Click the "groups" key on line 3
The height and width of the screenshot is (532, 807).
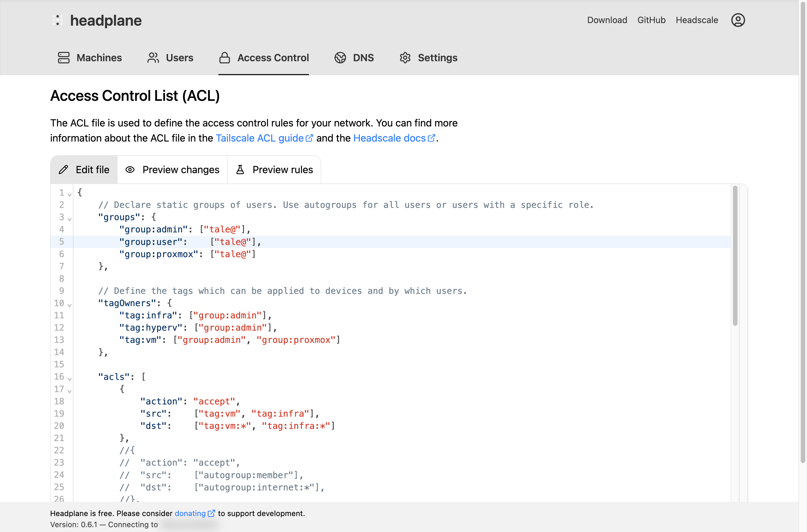[x=119, y=217]
